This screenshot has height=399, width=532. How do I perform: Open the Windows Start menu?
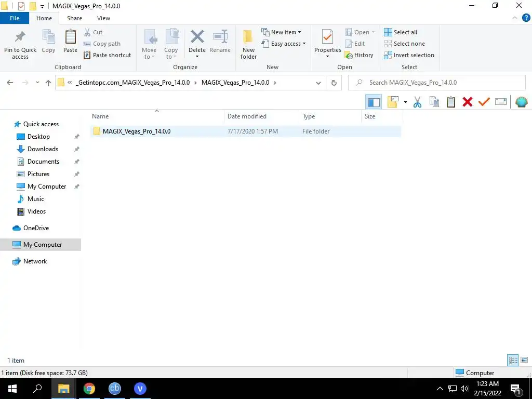click(12, 389)
